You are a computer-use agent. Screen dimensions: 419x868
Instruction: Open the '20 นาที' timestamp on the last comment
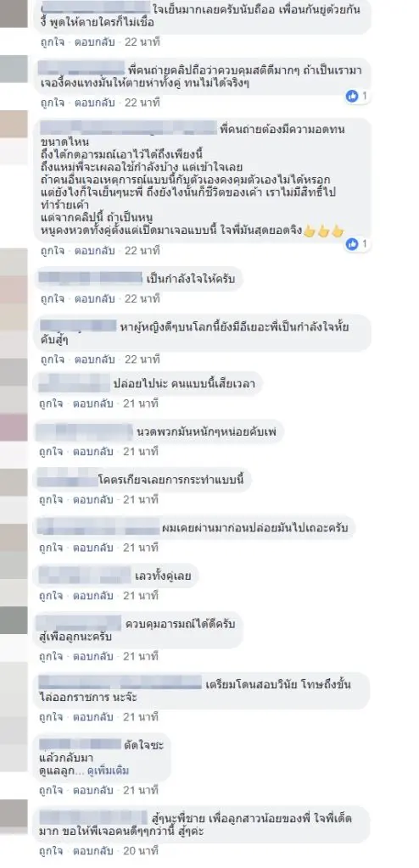[x=141, y=851]
